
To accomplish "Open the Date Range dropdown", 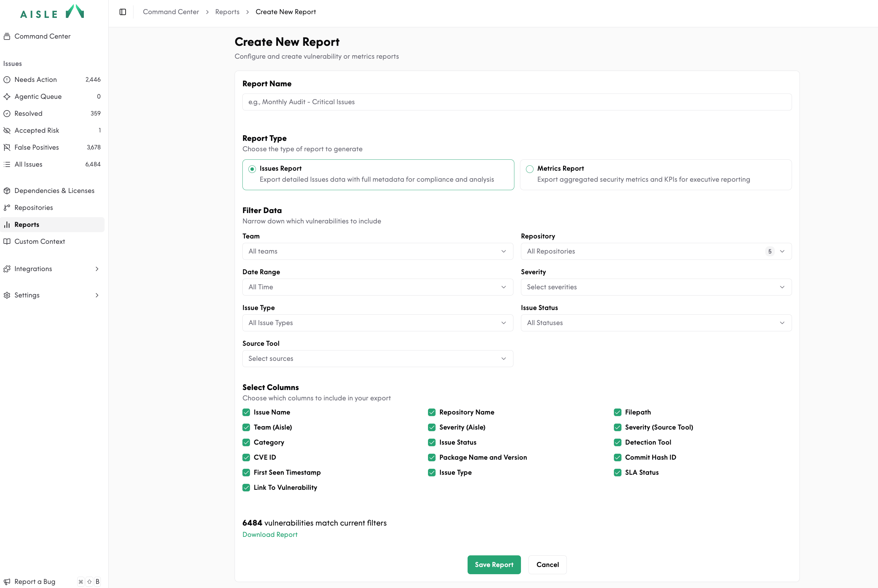I will click(377, 287).
